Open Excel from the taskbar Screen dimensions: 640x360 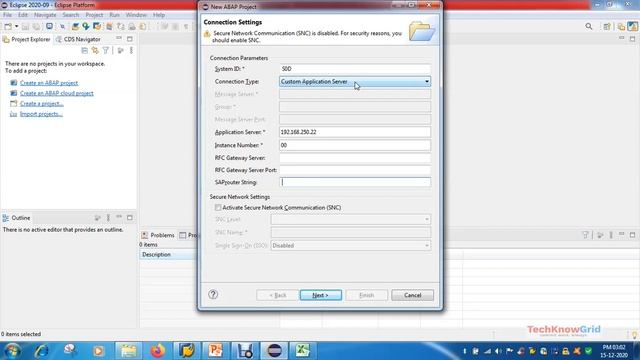point(302,351)
